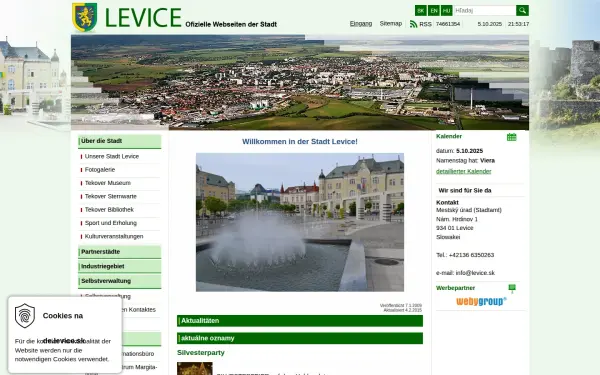Click the calendar icon beside Kalender
This screenshot has height=375, width=600.
(512, 137)
